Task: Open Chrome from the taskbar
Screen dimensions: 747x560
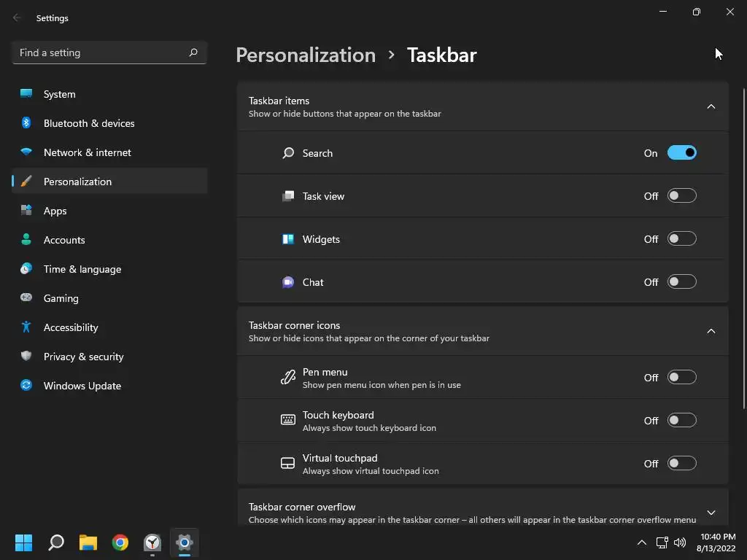Action: [x=120, y=542]
